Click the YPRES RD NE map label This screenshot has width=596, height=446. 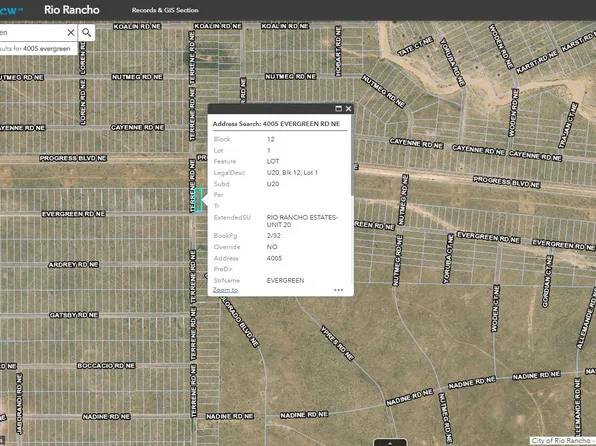coord(337,343)
